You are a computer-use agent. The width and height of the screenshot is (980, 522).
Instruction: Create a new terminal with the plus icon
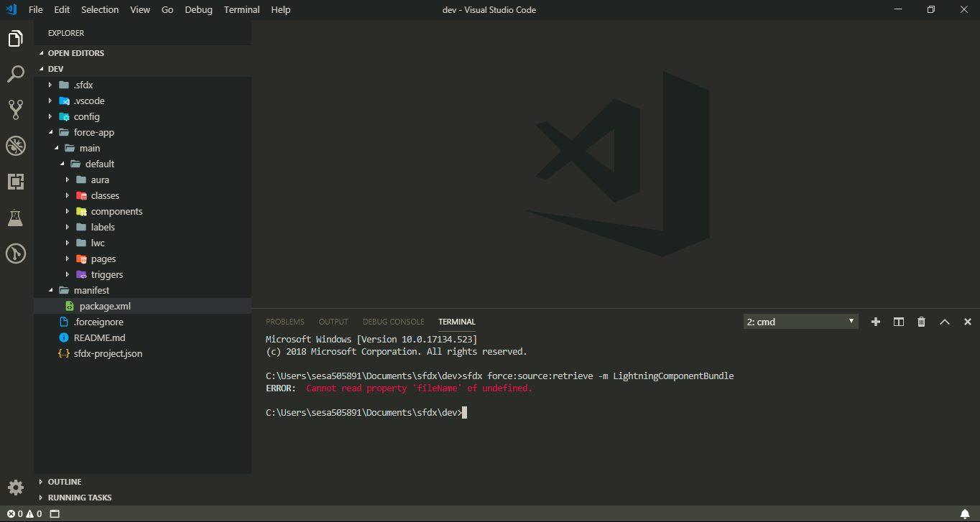875,322
